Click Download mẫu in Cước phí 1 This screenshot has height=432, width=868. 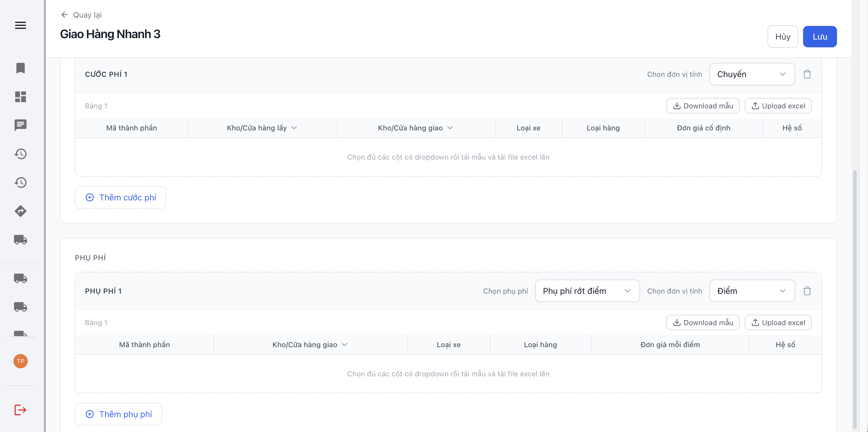click(x=703, y=106)
